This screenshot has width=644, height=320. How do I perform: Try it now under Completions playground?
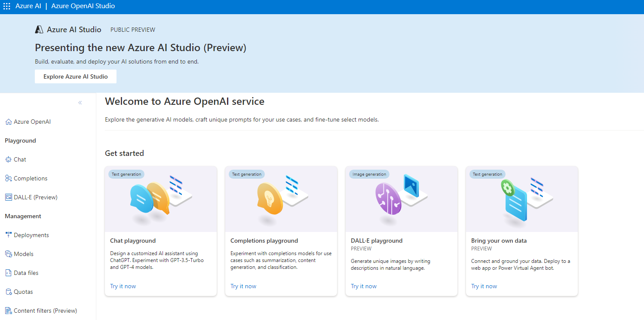coord(243,286)
